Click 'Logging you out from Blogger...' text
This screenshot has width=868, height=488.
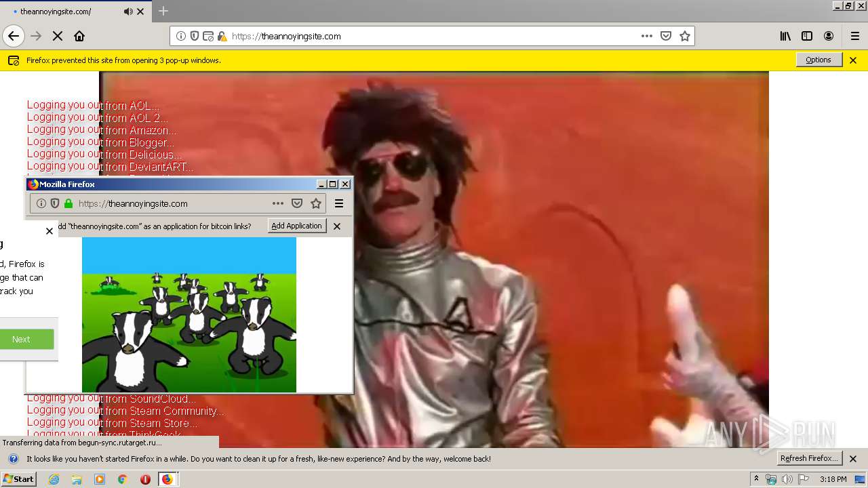(100, 142)
